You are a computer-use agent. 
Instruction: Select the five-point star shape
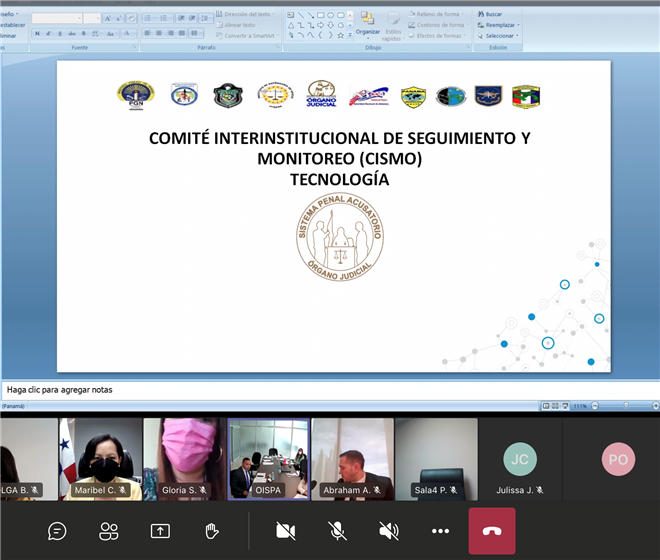tap(341, 35)
